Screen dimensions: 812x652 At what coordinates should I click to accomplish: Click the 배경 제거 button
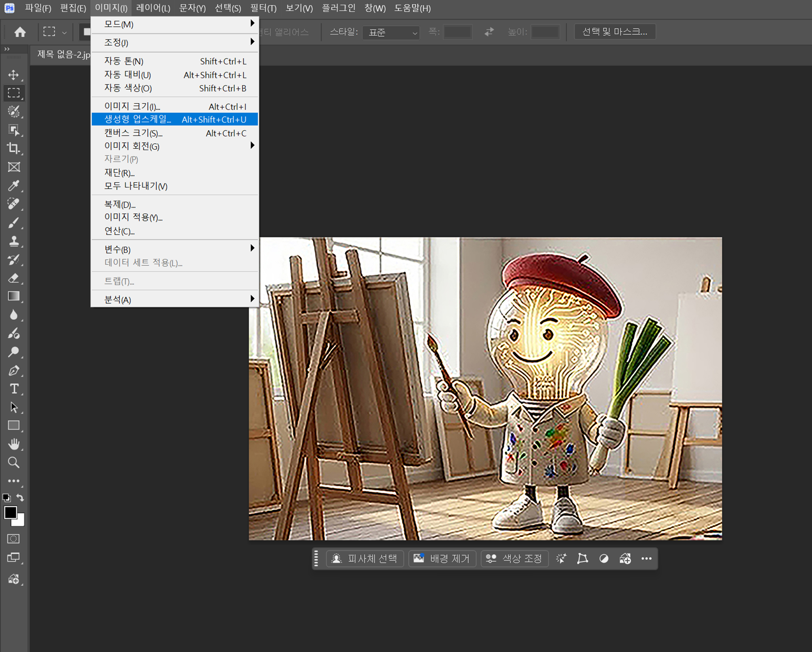pos(442,558)
